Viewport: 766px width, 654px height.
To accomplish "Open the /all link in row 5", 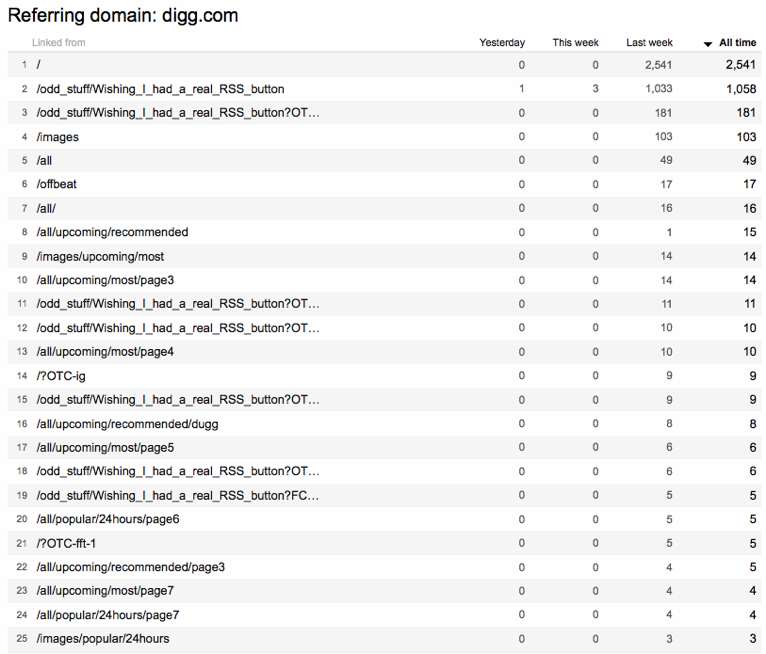I will 44,161.
